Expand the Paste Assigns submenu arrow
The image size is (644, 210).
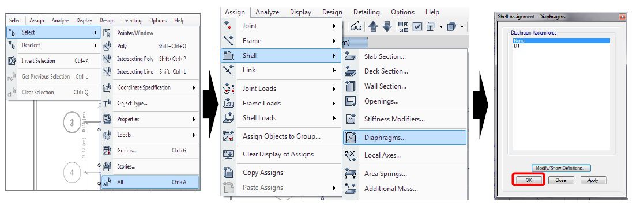(x=334, y=188)
